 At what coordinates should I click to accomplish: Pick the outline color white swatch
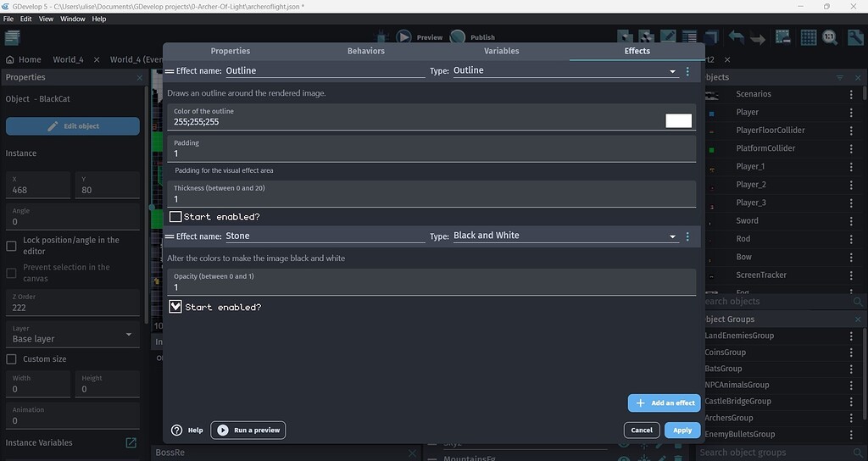[x=678, y=120]
